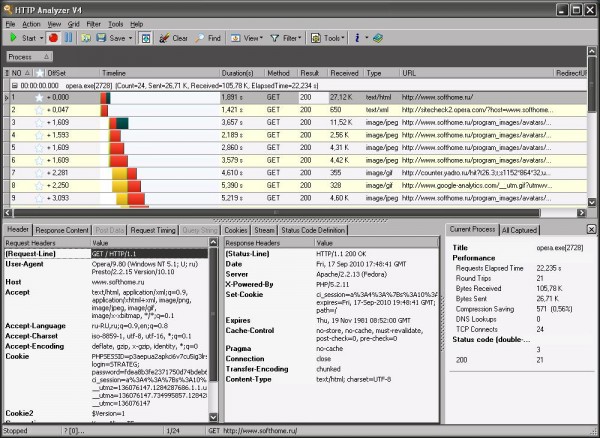Open the toolbar Tools dropdown

[328, 38]
